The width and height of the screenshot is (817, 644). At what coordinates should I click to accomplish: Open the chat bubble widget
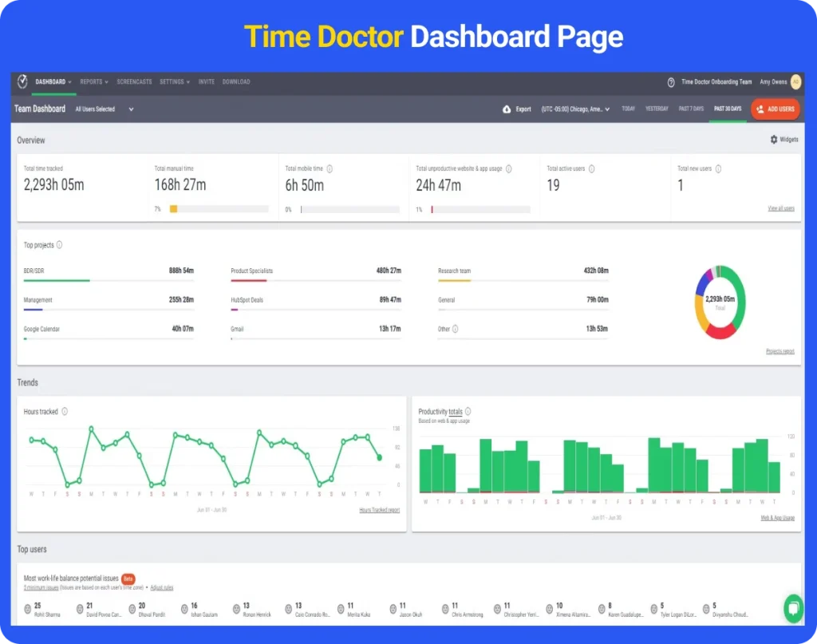[793, 608]
